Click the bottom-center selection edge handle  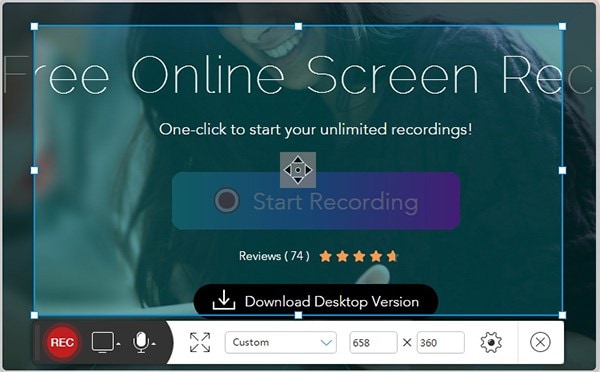pyautogui.click(x=298, y=315)
